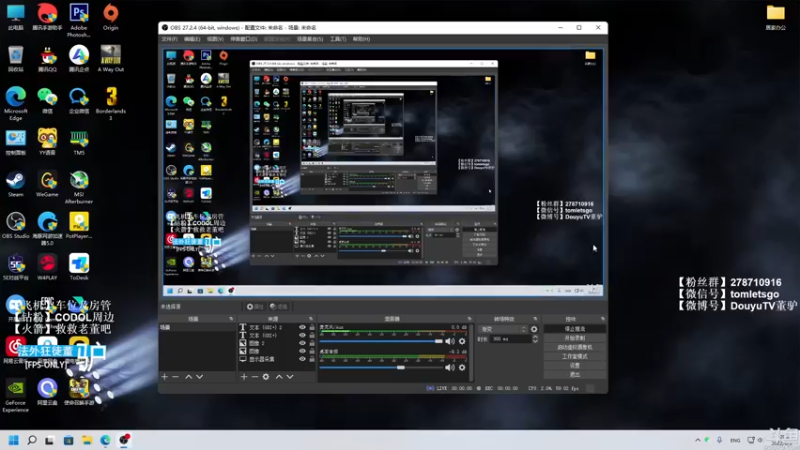
Task: Remove the selected scene with the minus icon
Action: coord(176,377)
